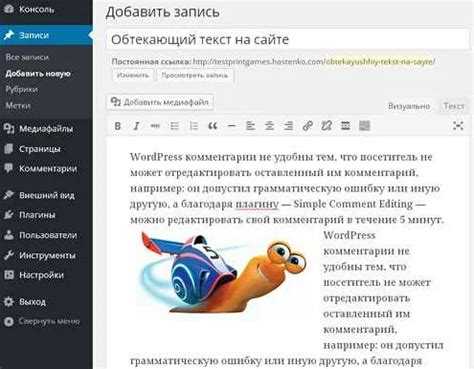Align text center
The image size is (474, 369).
point(269,126)
